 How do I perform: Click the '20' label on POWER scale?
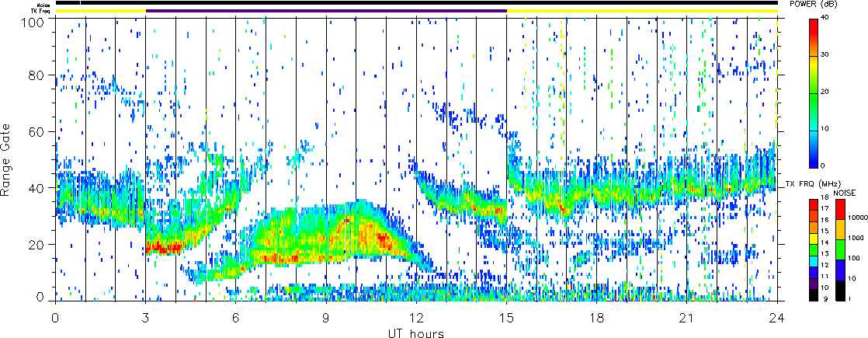[x=825, y=92]
